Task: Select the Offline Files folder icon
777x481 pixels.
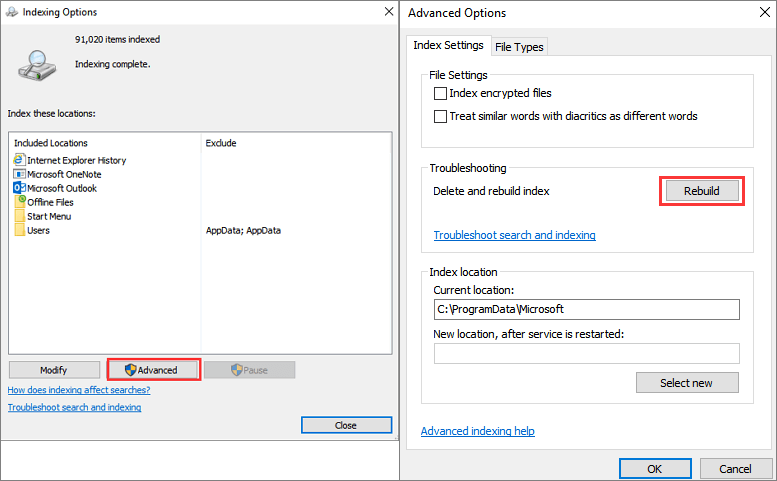Action: (20, 202)
